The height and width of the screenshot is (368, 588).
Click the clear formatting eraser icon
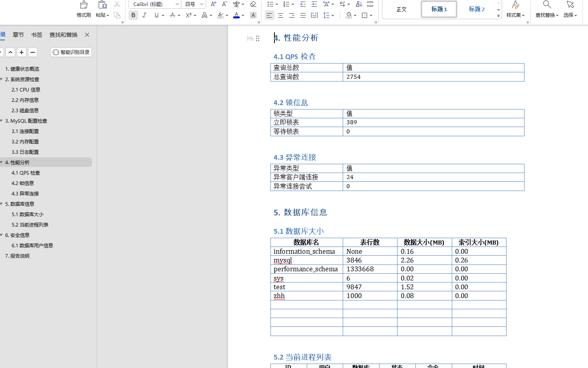tap(253, 4)
